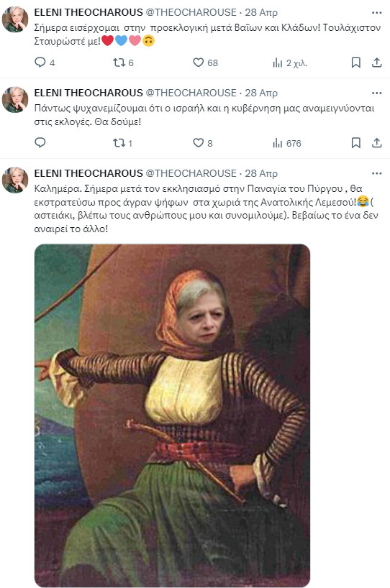This screenshot has height=588, width=390.
Task: Like the first tweet with 68 likes
Action: (x=205, y=63)
